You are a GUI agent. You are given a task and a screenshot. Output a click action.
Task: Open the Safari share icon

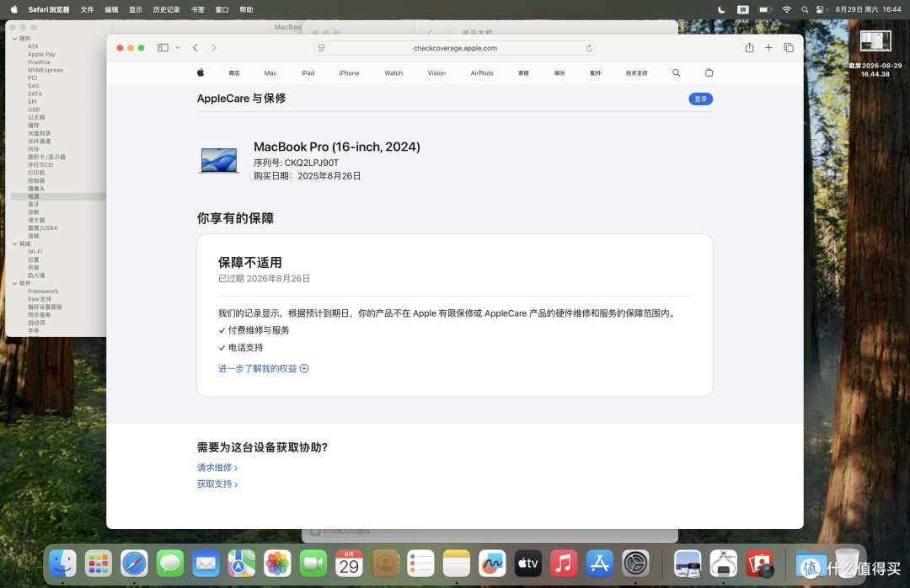(749, 48)
